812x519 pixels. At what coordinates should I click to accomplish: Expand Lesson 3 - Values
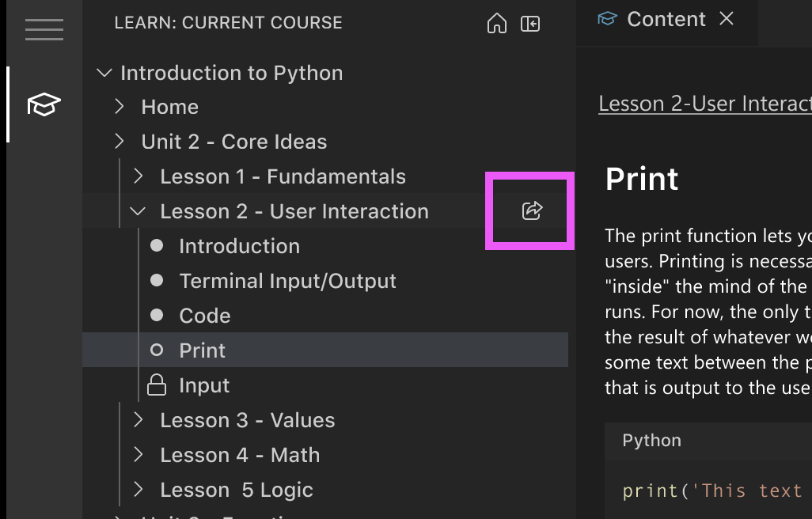138,420
